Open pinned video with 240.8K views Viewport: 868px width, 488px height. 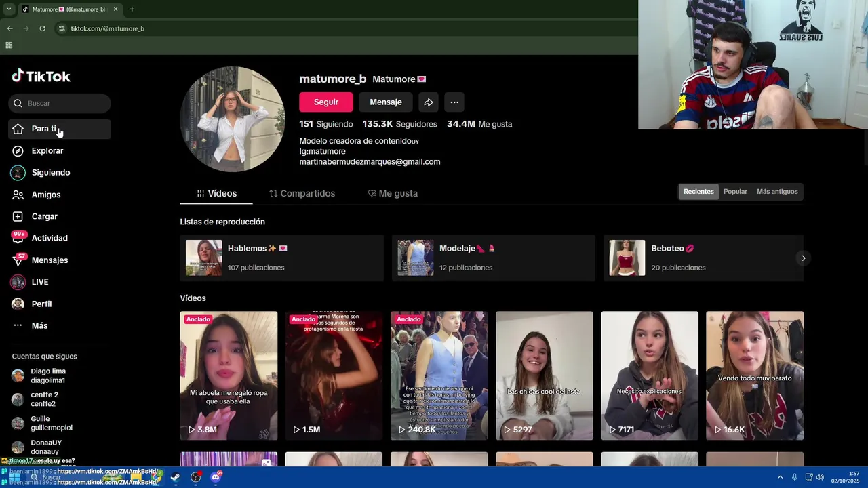pyautogui.click(x=439, y=375)
